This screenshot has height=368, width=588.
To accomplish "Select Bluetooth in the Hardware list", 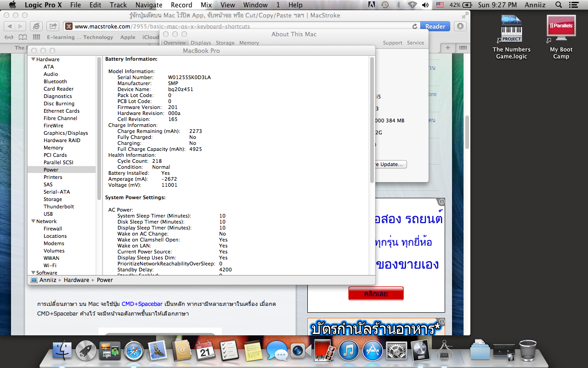I will 55,81.
